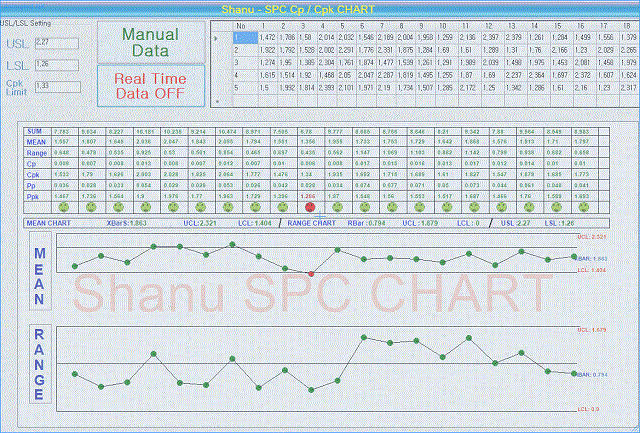Click data cell 1.922
This screenshot has height=433, width=640.
point(268,50)
